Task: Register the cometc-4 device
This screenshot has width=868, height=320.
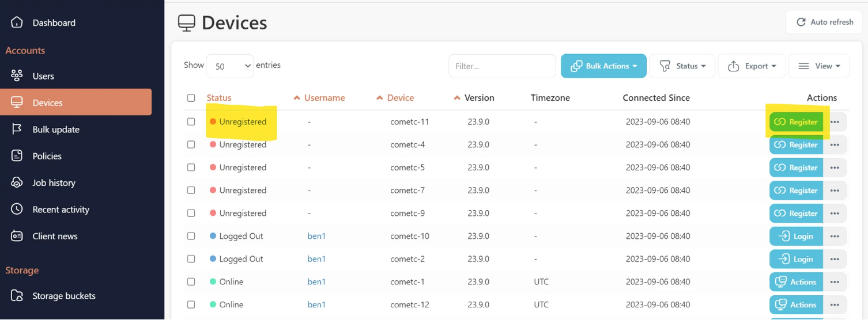Action: coord(796,145)
